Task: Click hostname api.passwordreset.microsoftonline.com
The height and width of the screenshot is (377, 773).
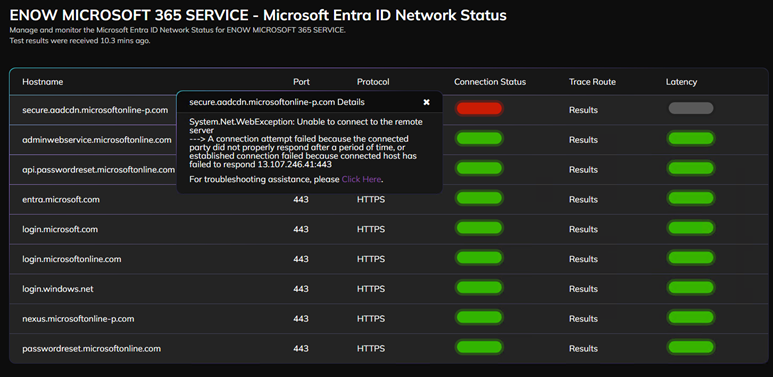Action: point(99,170)
